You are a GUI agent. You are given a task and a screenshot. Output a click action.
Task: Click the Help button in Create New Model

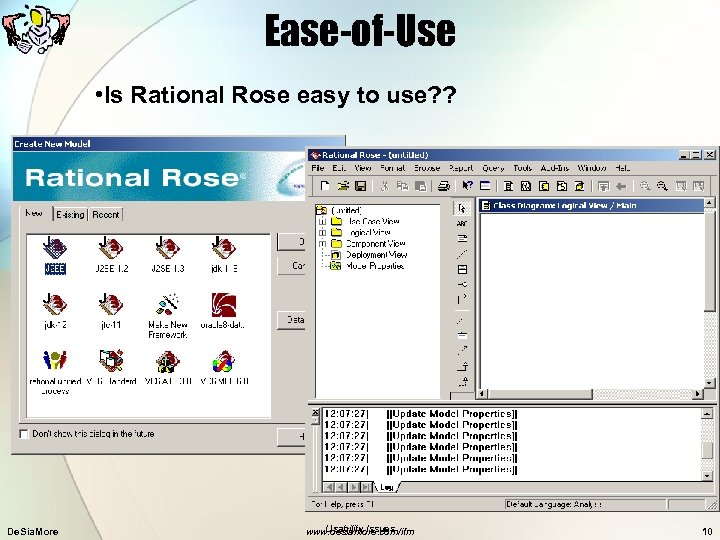291,437
